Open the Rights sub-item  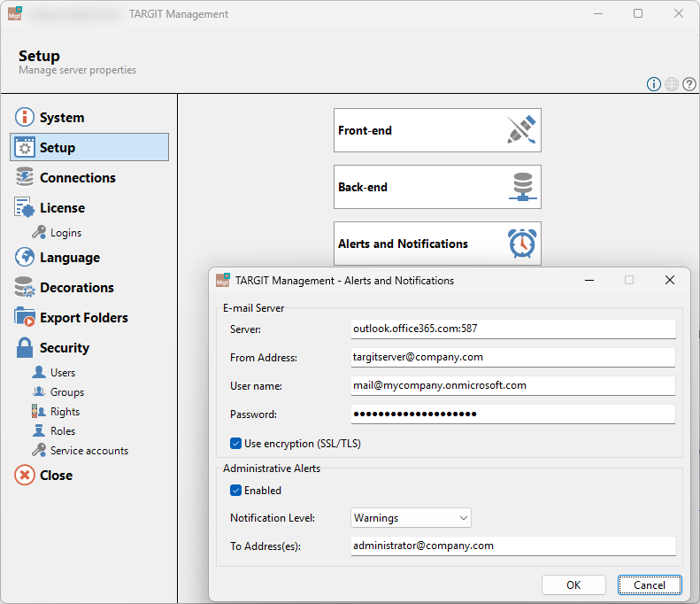[x=65, y=412]
